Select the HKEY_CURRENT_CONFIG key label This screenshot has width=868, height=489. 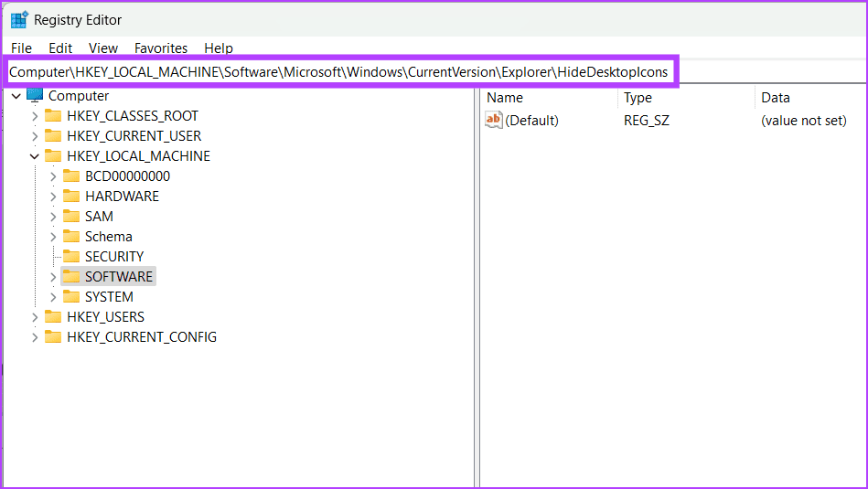point(142,336)
